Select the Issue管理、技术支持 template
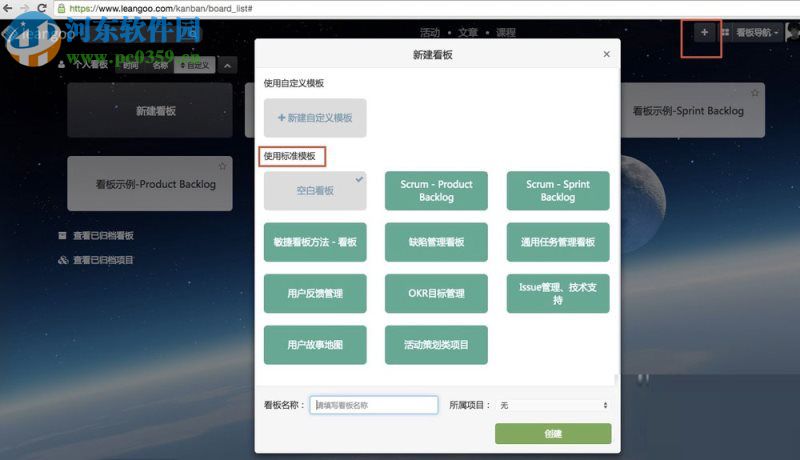 click(x=558, y=294)
